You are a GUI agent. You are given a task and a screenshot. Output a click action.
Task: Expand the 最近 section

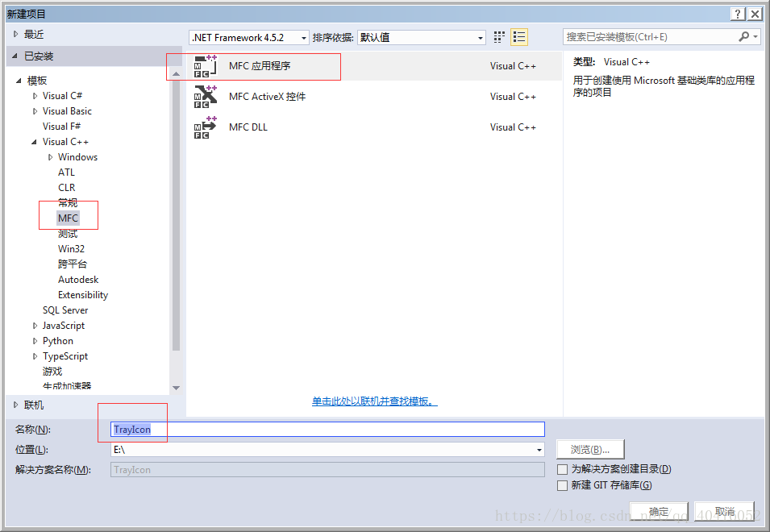pos(15,34)
